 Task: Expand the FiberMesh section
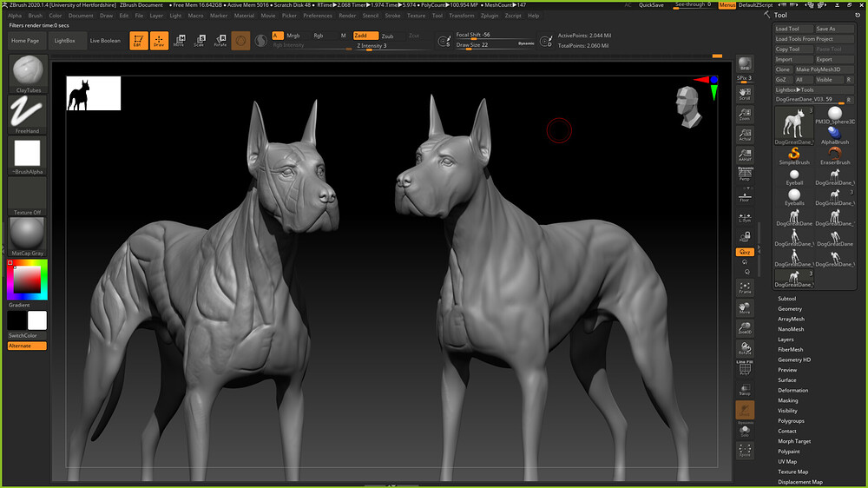[790, 350]
